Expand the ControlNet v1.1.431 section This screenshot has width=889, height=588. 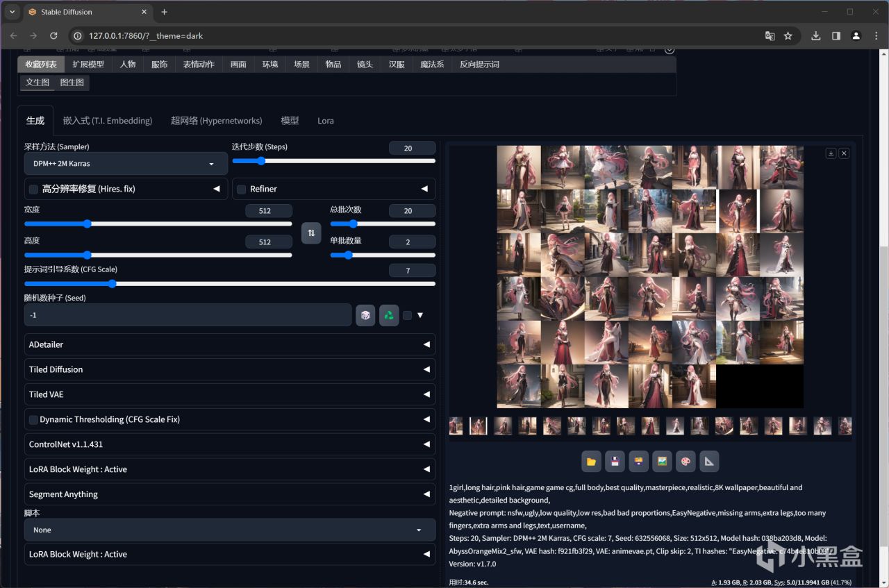[x=229, y=444]
